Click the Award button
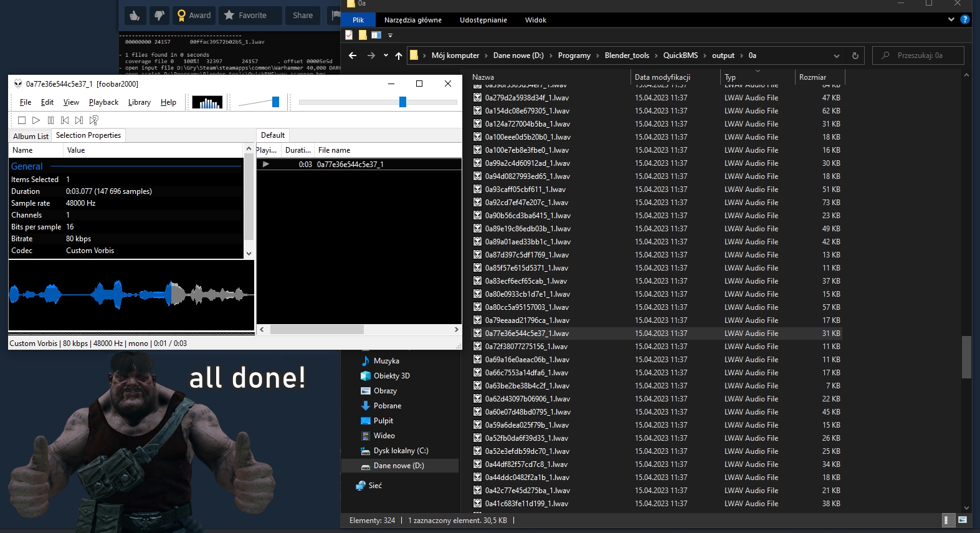The width and height of the screenshot is (980, 533). point(194,16)
